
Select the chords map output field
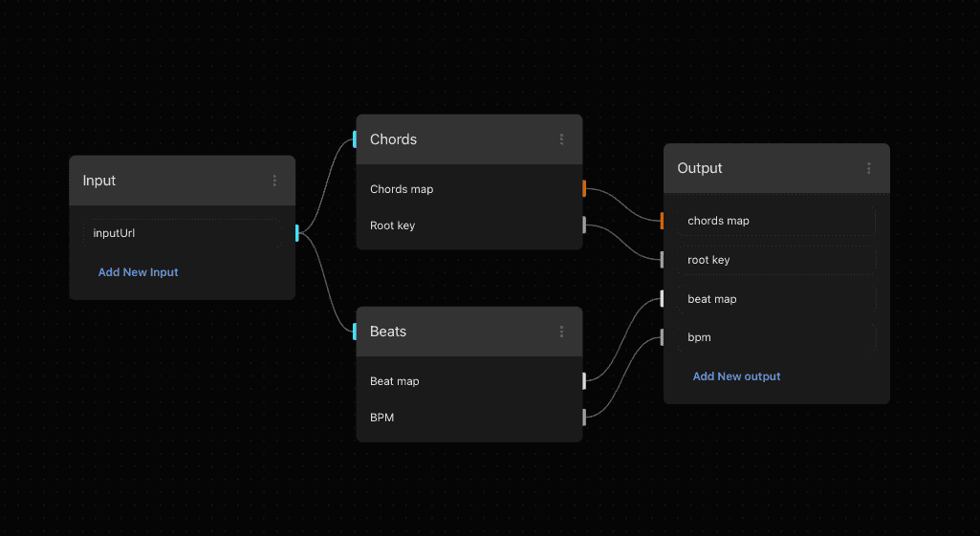776,221
